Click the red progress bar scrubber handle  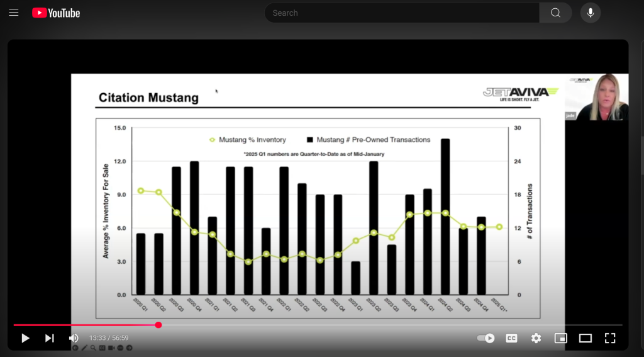point(158,325)
